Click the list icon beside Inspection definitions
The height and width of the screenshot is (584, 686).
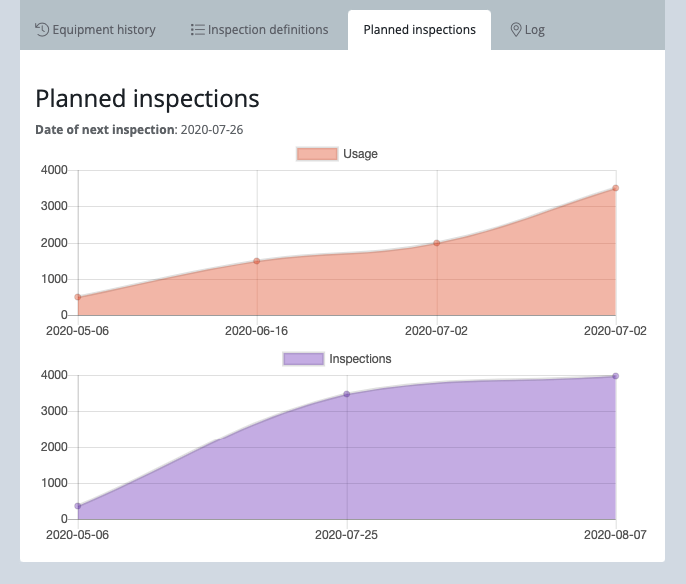point(197,30)
